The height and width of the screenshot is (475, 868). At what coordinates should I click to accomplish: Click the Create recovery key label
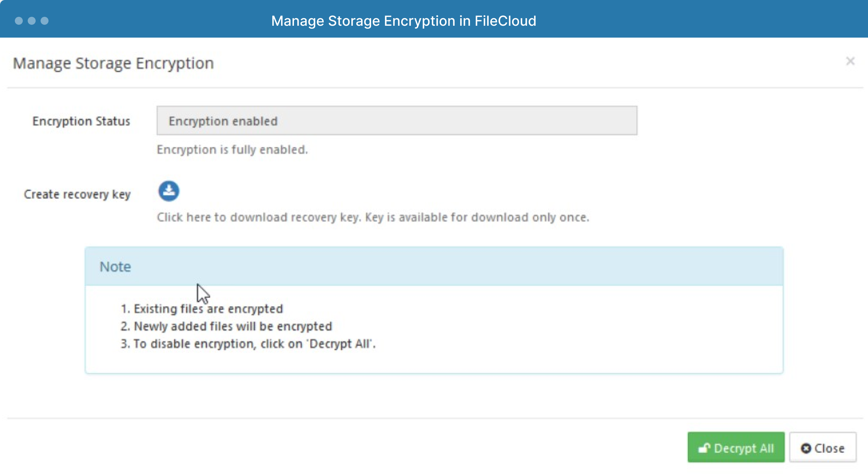click(x=77, y=194)
